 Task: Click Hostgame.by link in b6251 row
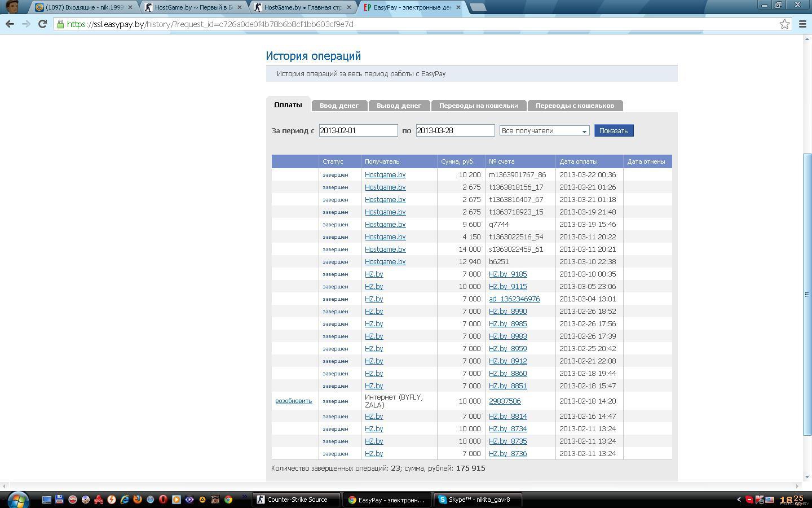385,261
